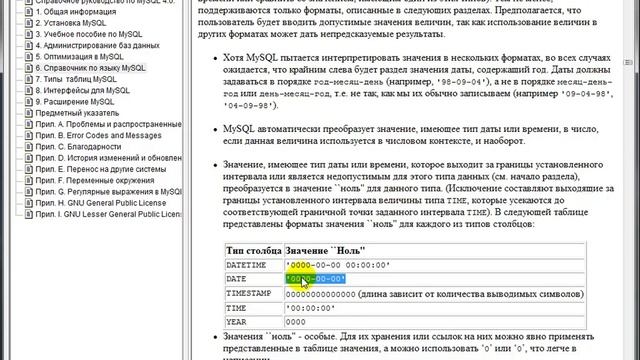Click the YEAR column type cell
This screenshot has width=640, height=360.
[x=254, y=322]
